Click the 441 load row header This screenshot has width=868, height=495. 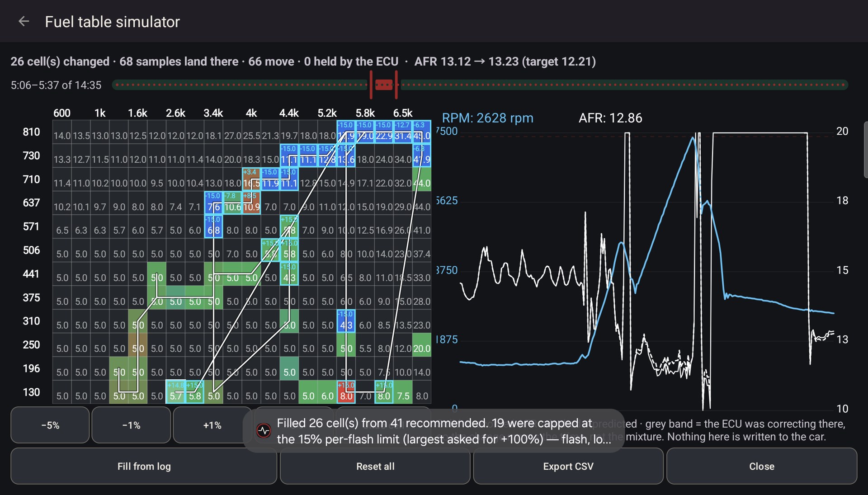[x=31, y=273]
